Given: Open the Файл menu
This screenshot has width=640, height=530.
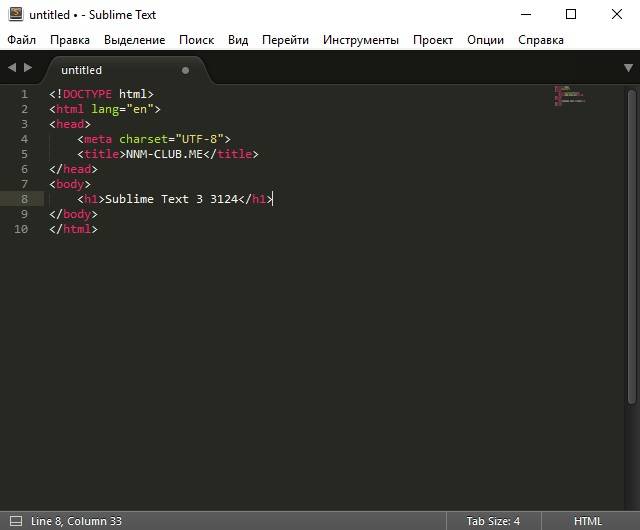Looking at the screenshot, I should pyautogui.click(x=22, y=40).
